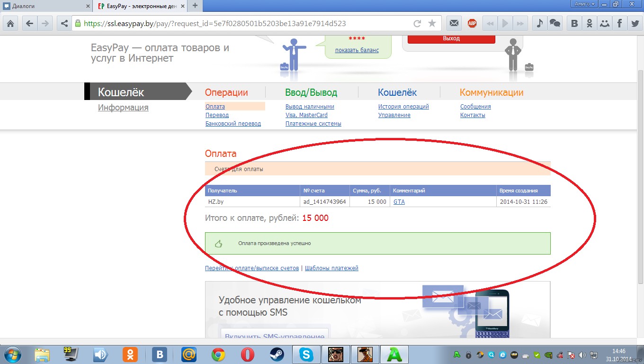Open Facebook via the toolbar f icon

(619, 23)
